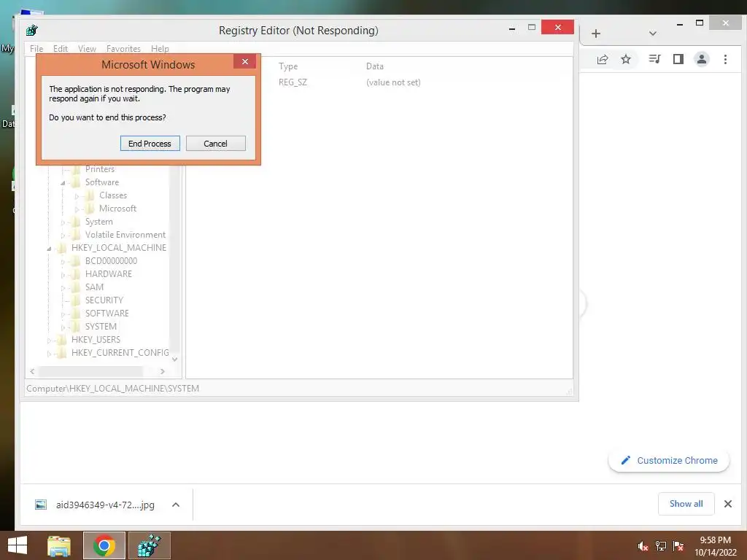Click the HARDWARE folder icon
The image size is (747, 560).
pos(76,274)
